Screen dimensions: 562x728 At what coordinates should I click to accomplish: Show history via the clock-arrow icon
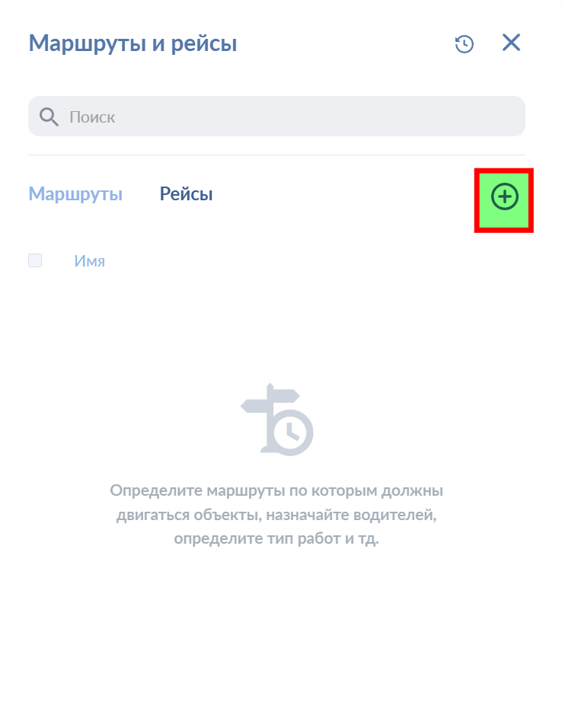(x=464, y=44)
